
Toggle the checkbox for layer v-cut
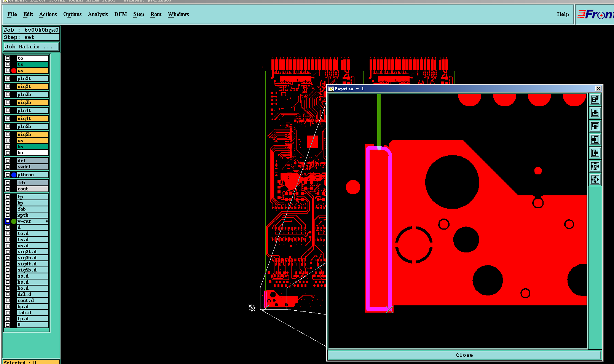[x=8, y=221]
